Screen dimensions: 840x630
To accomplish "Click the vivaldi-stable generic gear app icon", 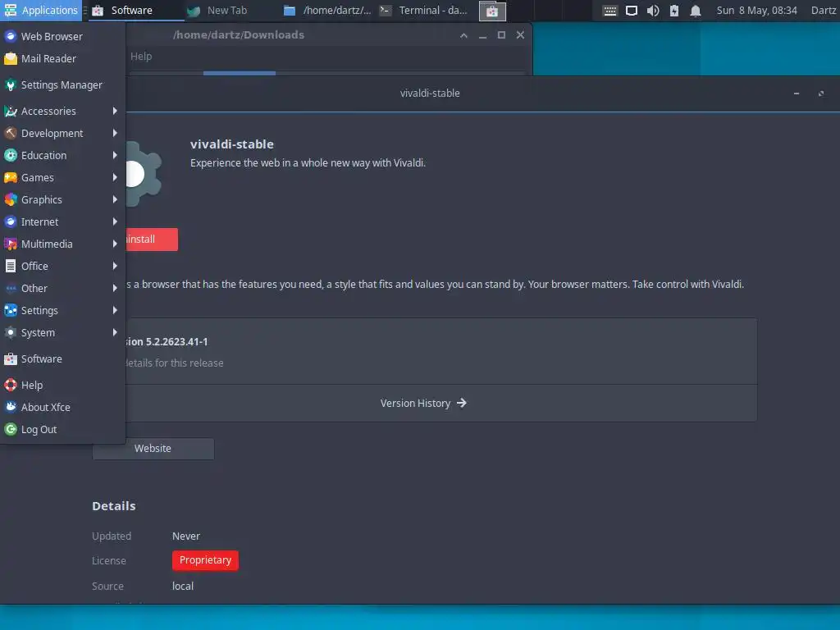I will click(x=144, y=174).
